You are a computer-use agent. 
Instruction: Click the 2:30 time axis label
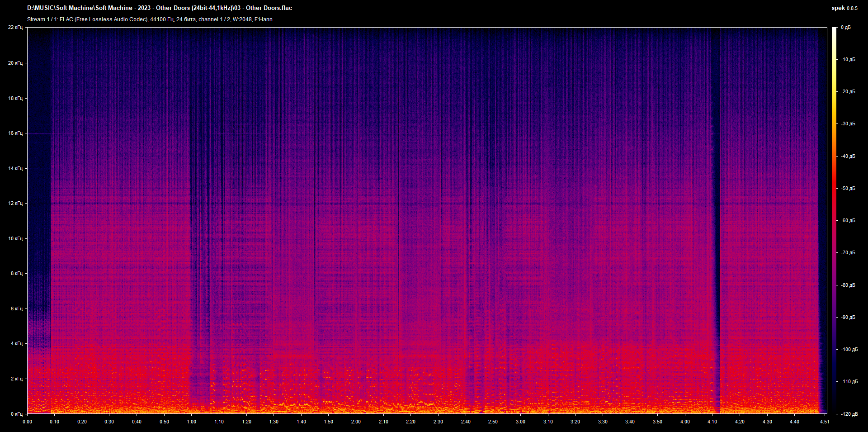point(438,422)
